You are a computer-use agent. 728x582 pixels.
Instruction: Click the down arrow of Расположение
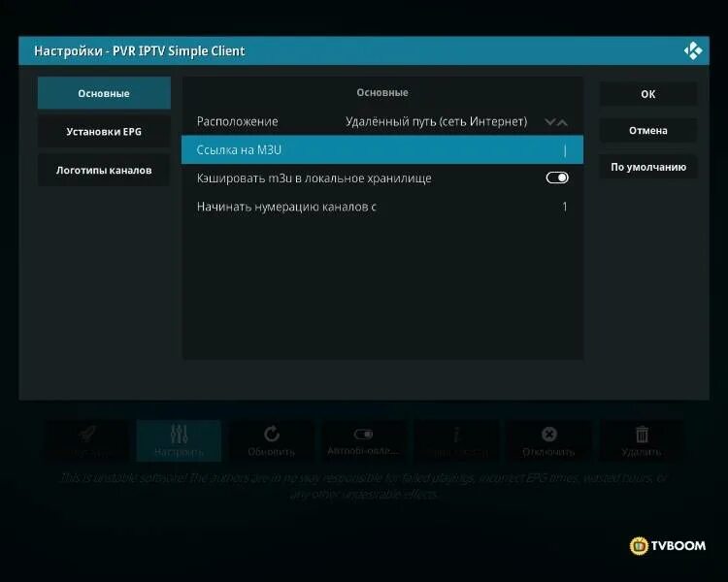(550, 122)
